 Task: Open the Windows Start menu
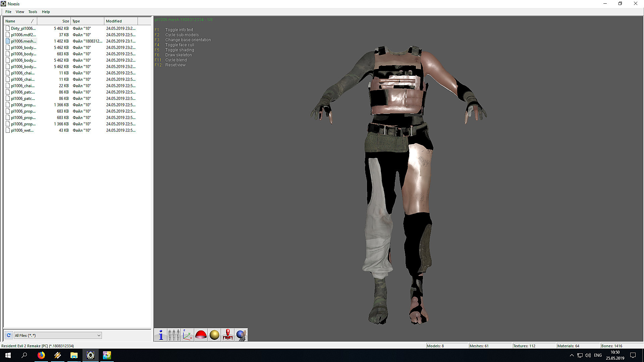tap(8, 355)
